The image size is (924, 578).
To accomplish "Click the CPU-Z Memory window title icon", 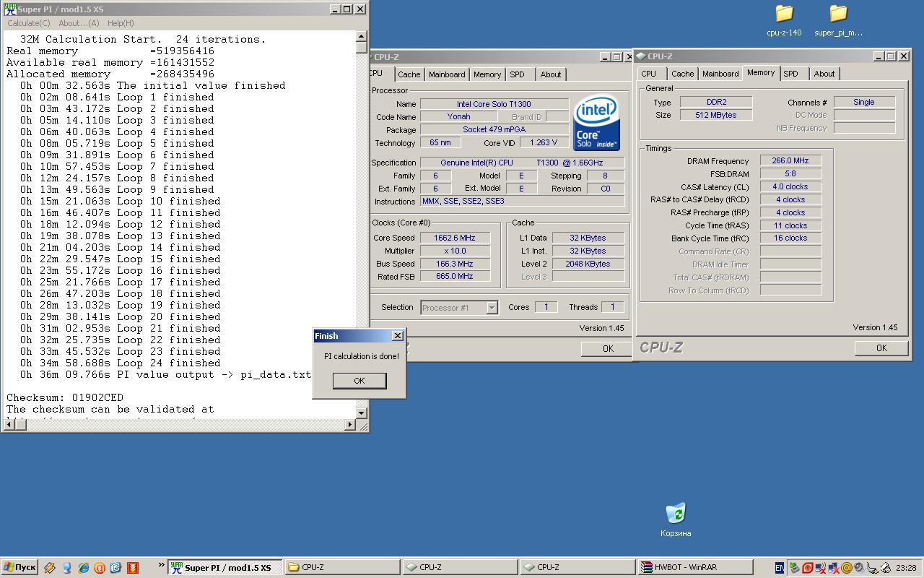I will (x=640, y=56).
